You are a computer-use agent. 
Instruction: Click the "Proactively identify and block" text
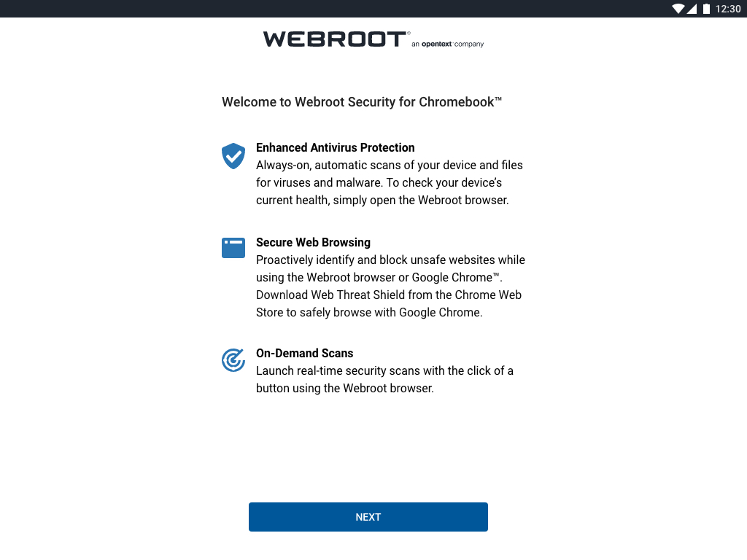pyautogui.click(x=390, y=260)
